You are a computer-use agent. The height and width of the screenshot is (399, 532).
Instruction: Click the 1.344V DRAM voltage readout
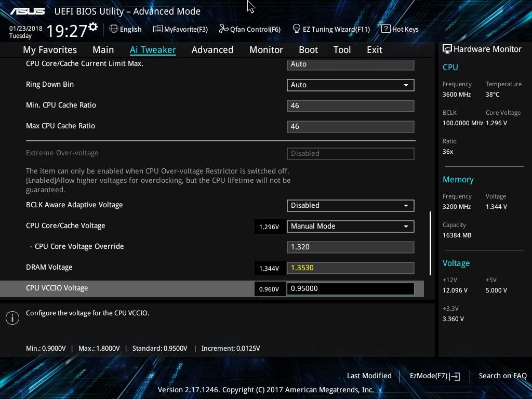(269, 269)
